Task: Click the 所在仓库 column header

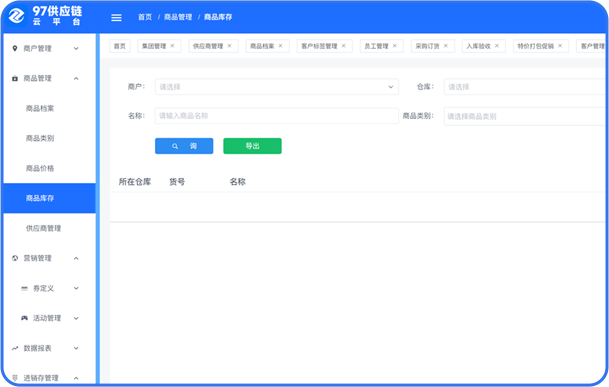Action: (135, 181)
